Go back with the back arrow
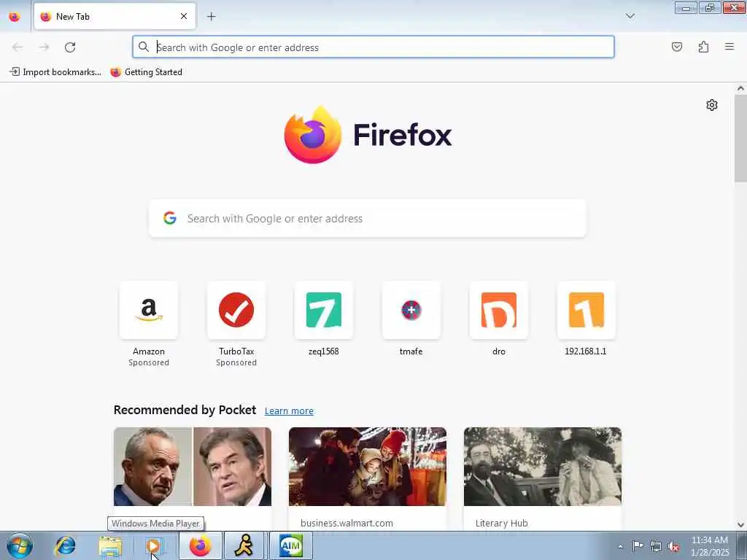Image resolution: width=747 pixels, height=560 pixels. tap(18, 47)
